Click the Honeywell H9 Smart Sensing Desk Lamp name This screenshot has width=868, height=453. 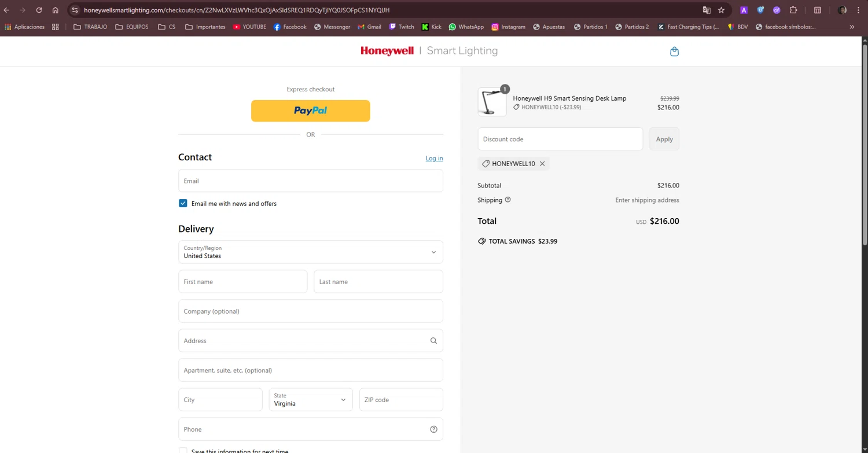pyautogui.click(x=569, y=98)
